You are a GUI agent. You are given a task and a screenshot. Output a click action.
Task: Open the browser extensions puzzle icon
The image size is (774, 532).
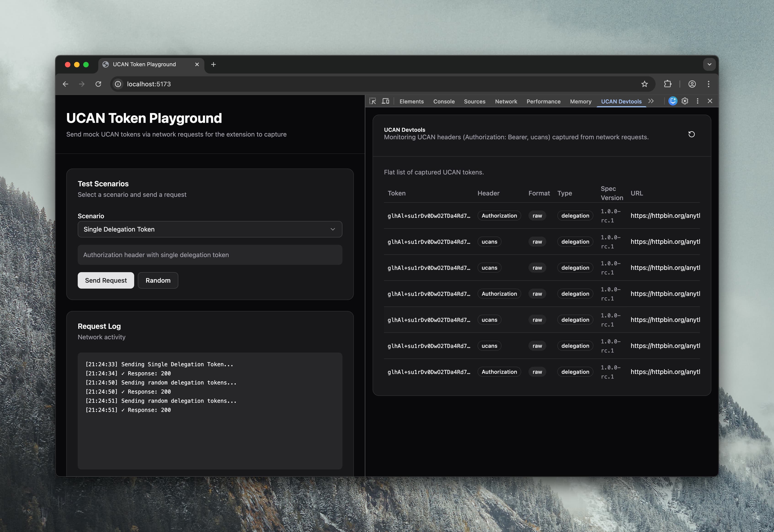667,84
